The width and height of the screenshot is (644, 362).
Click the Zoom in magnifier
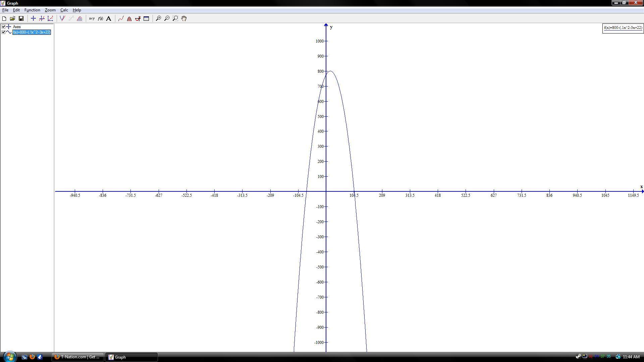click(x=158, y=18)
